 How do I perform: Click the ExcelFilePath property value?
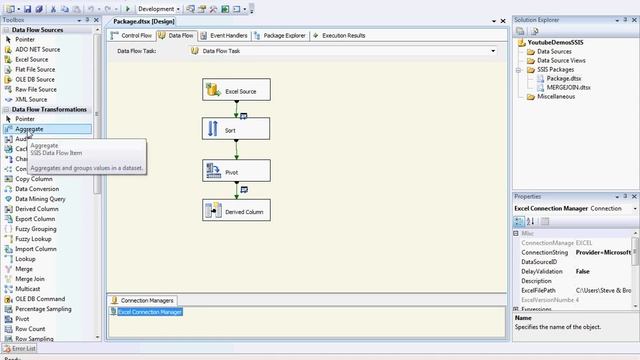point(603,291)
